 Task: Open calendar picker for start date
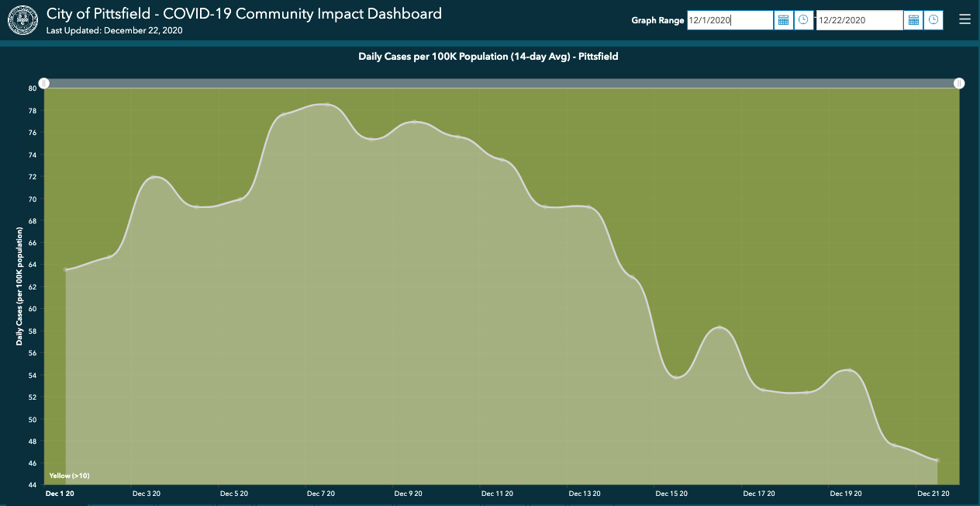click(x=783, y=20)
